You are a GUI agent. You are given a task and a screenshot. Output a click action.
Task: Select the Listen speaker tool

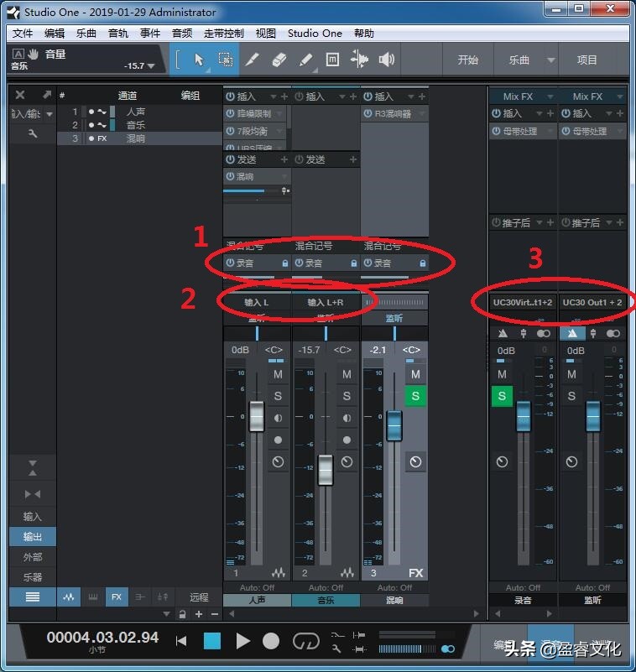pyautogui.click(x=386, y=60)
